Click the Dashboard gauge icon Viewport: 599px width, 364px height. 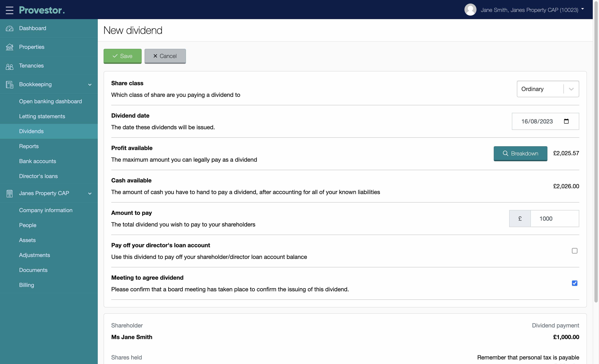(x=10, y=28)
